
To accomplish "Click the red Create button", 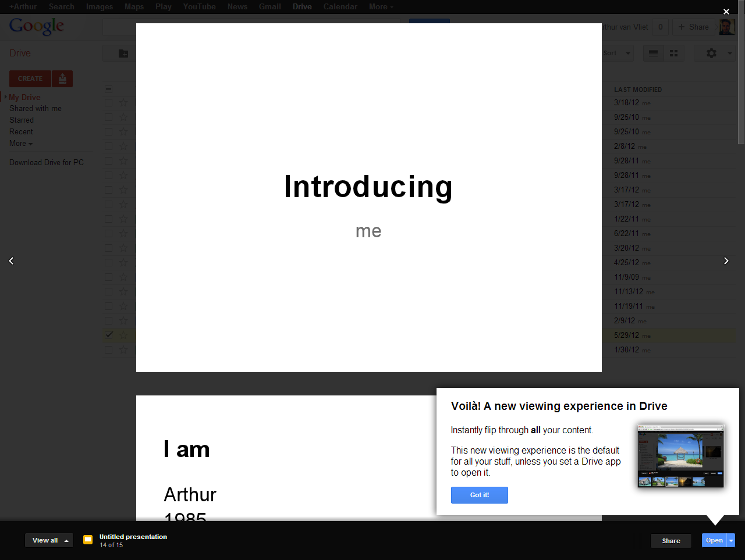I will point(30,79).
